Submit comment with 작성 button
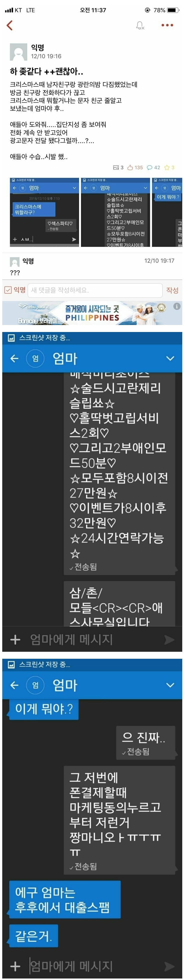Screen dimensions: 187x980 (x=172, y=290)
